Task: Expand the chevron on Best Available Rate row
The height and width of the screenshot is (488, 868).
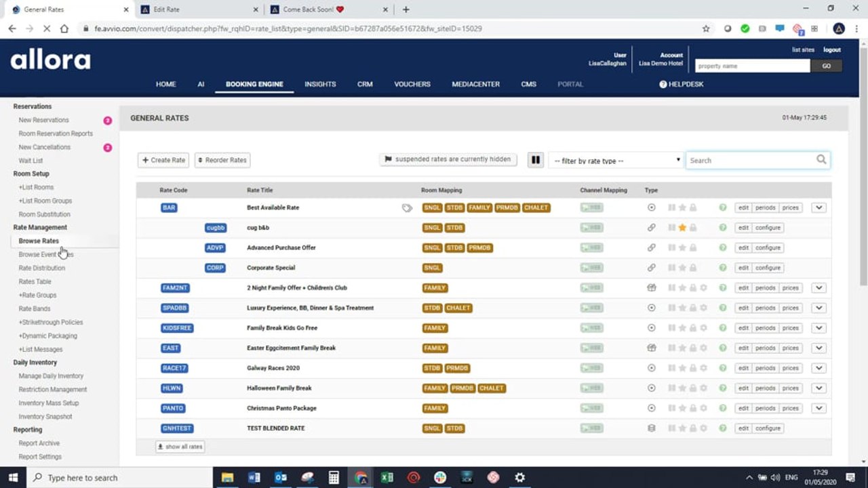Action: [x=818, y=208]
